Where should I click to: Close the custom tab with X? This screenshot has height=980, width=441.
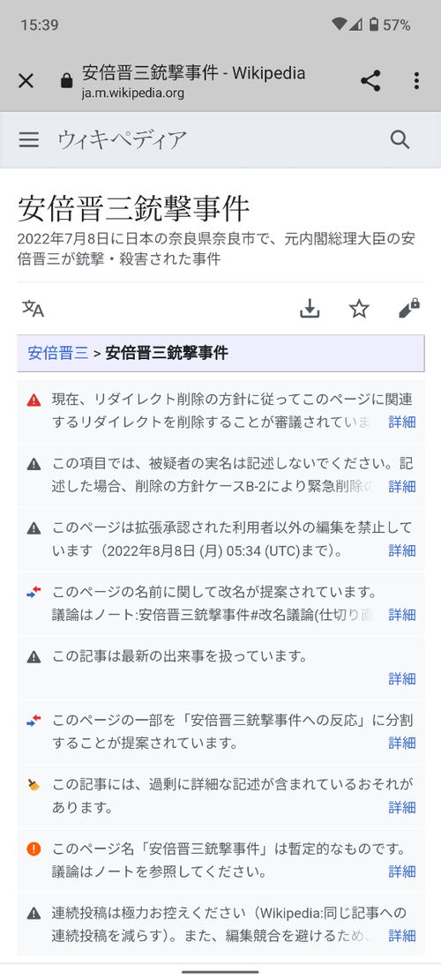(26, 80)
